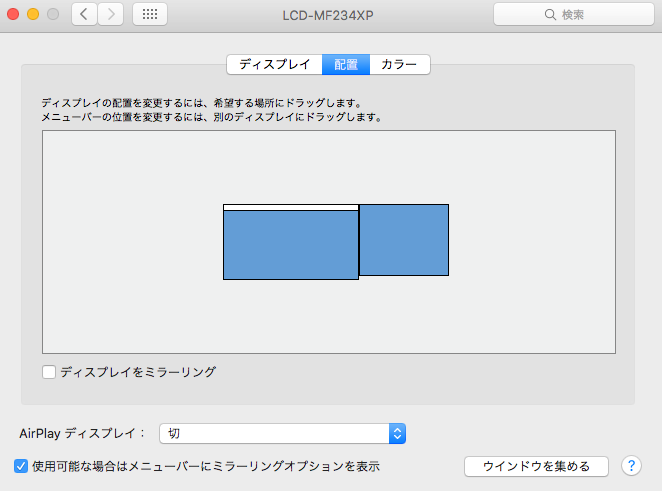Click the search magnifier icon
Screen dimensions: 662x491
tap(550, 15)
